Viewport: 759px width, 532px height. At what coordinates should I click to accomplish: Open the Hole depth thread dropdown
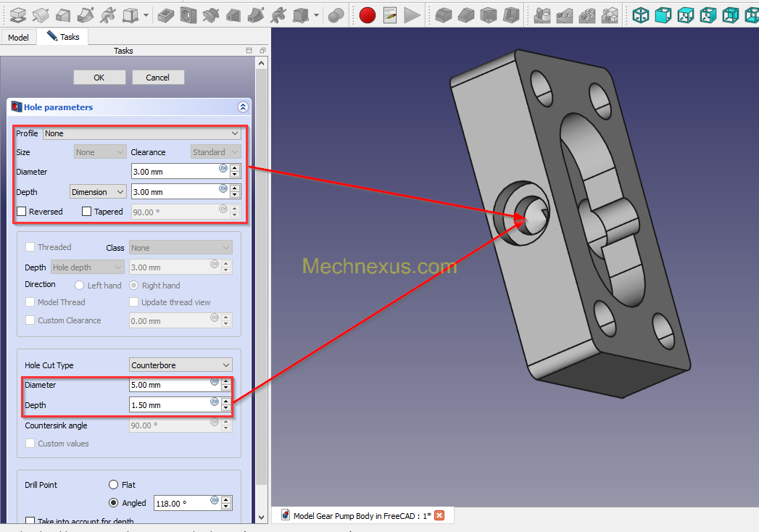pos(88,267)
